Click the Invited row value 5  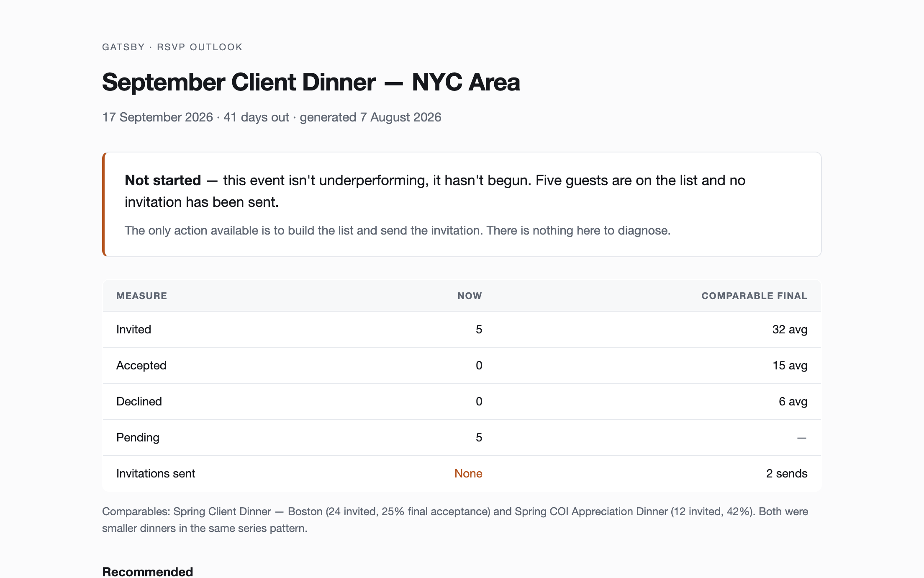(479, 329)
